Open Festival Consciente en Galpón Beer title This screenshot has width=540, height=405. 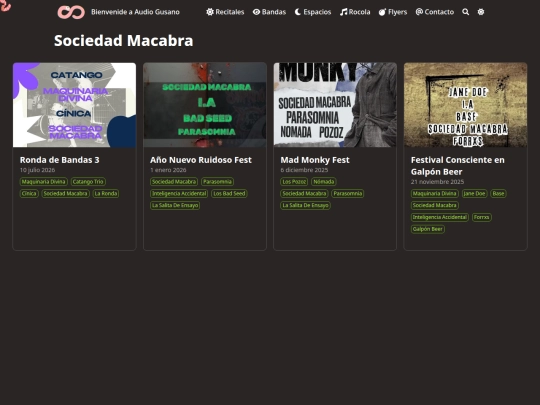point(458,166)
